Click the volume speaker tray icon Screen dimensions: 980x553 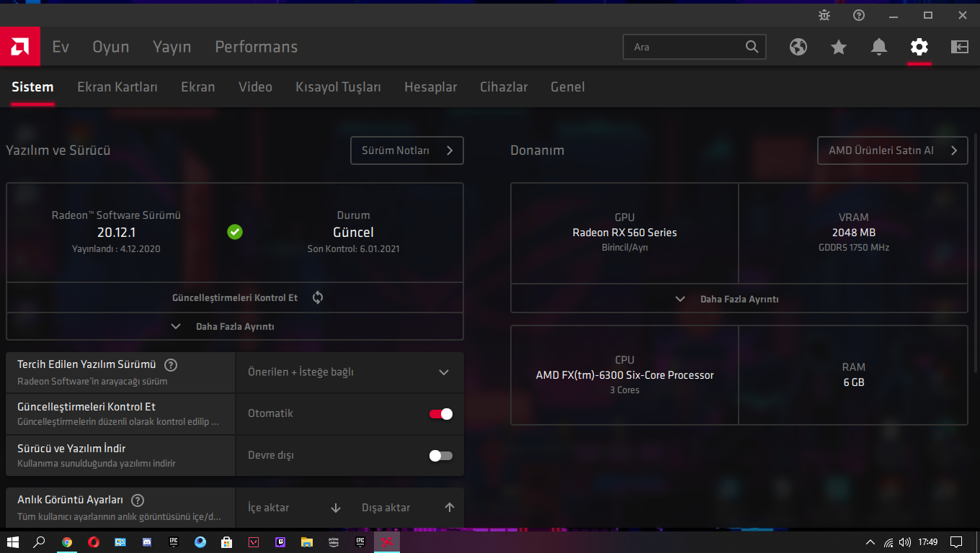(904, 542)
